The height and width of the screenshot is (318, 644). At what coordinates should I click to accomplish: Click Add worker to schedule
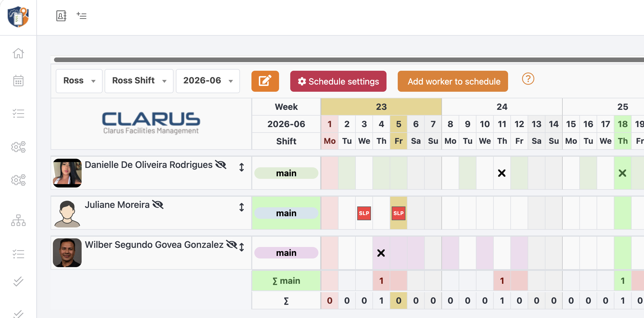453,81
